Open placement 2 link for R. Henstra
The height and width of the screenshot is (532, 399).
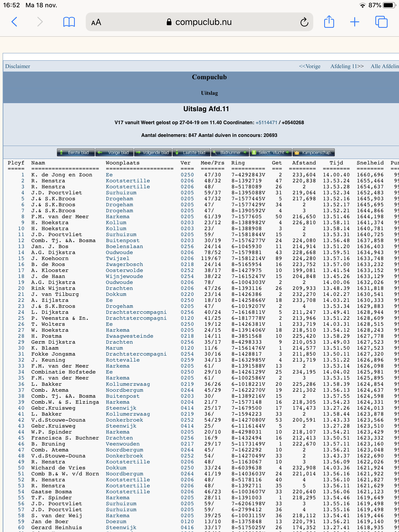click(23, 181)
